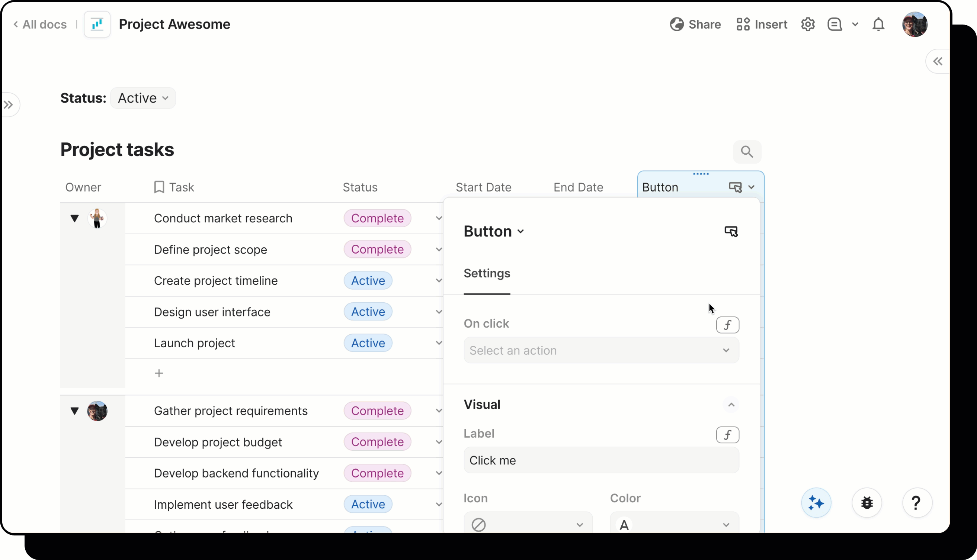Open the Icon picker dropdown

528,525
